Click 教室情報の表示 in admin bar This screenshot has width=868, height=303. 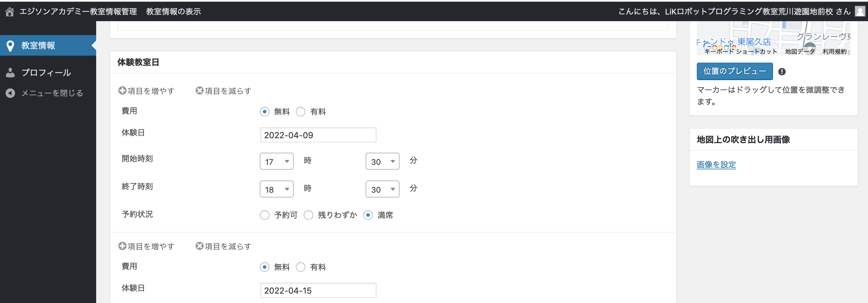pos(174,12)
